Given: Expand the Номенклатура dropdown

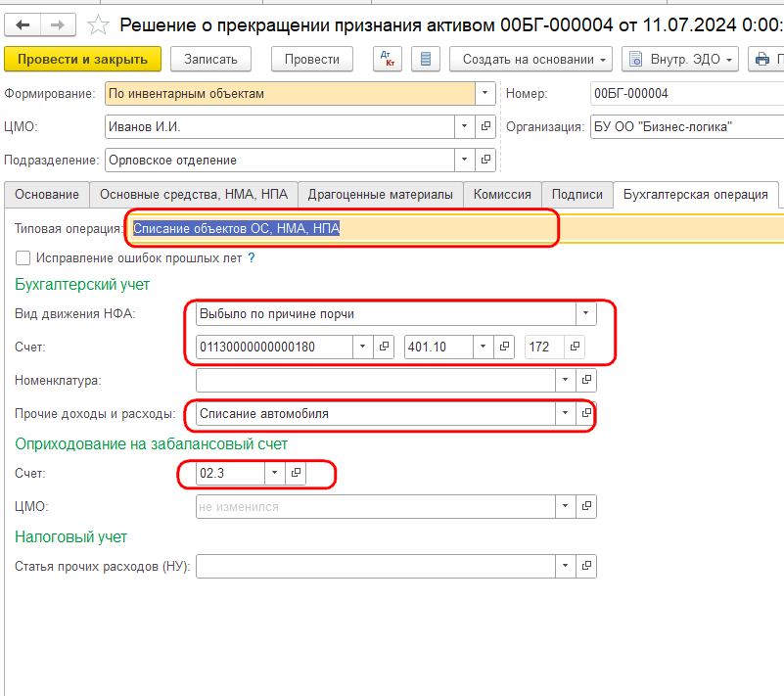Looking at the screenshot, I should tap(566, 380).
